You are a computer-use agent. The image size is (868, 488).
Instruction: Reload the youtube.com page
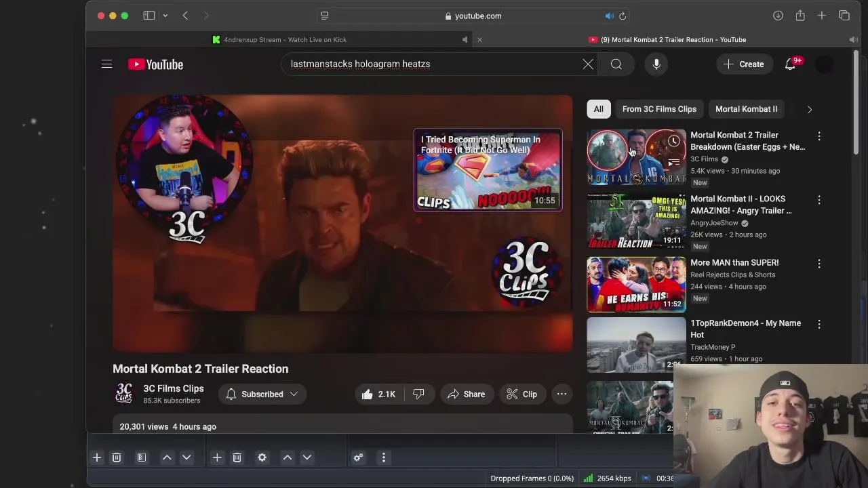click(623, 16)
